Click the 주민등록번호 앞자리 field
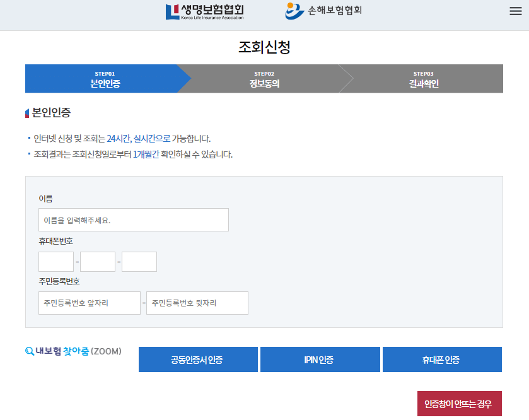Image resolution: width=529 pixels, height=420 pixels. coord(89,303)
